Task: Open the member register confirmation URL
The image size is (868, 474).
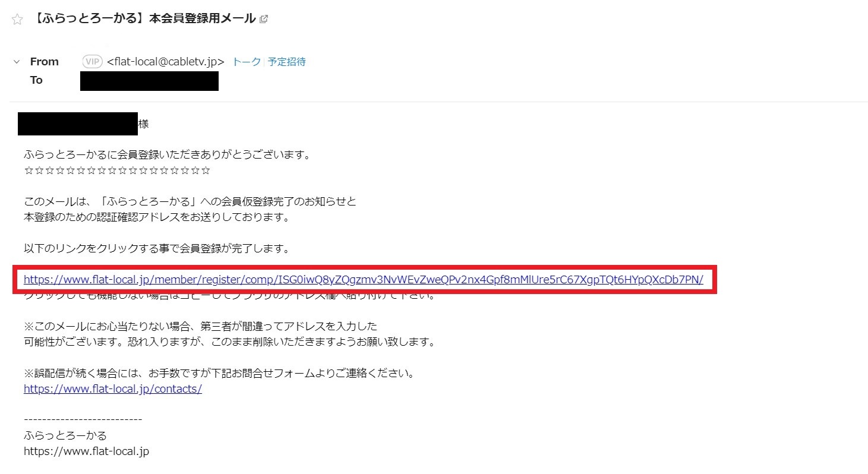Action: click(364, 279)
